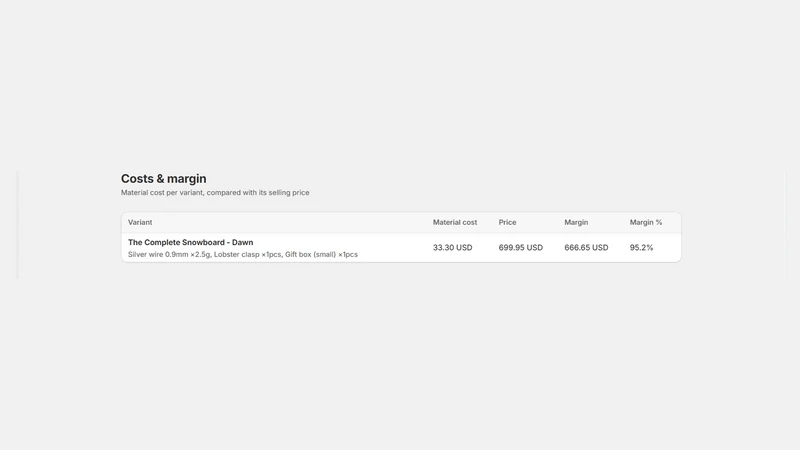Click the '699.95 USD' price value
The width and height of the screenshot is (800, 450).
click(x=520, y=247)
